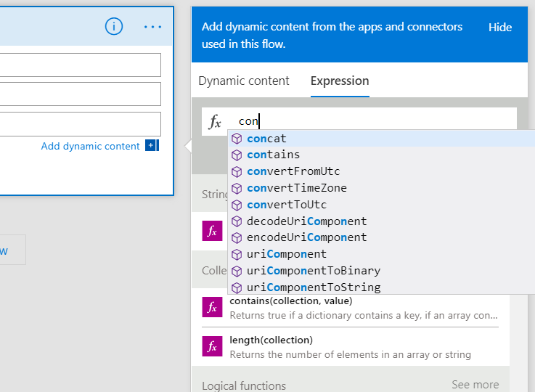The image size is (535, 392).
Task: Click the fx icon next to length(collection)
Action: pyautogui.click(x=212, y=347)
